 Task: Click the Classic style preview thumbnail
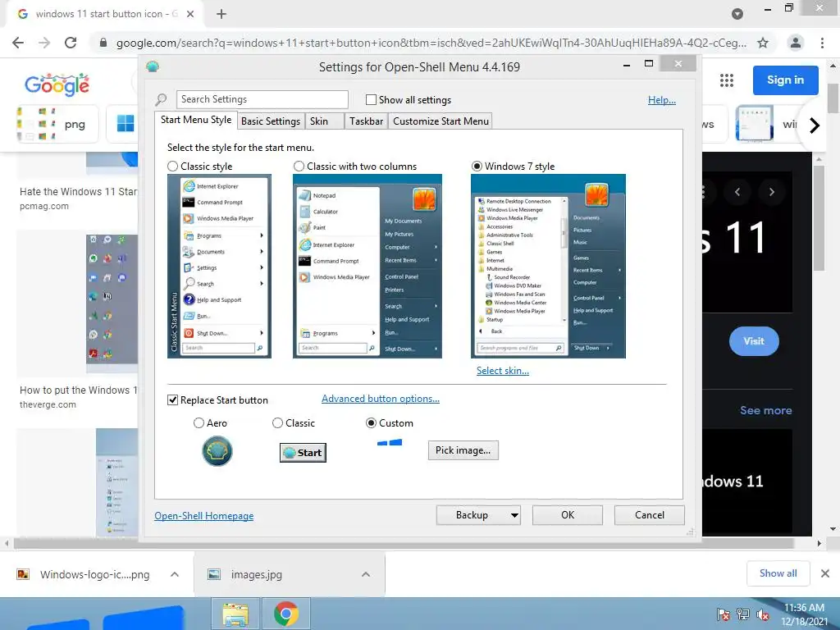219,267
